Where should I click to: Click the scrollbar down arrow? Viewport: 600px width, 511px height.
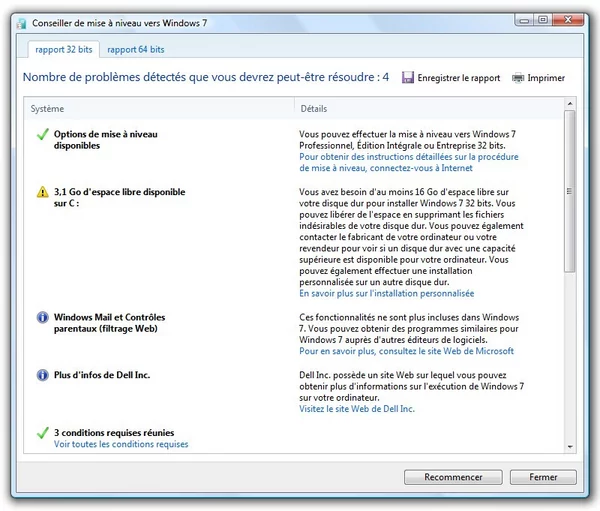click(570, 447)
